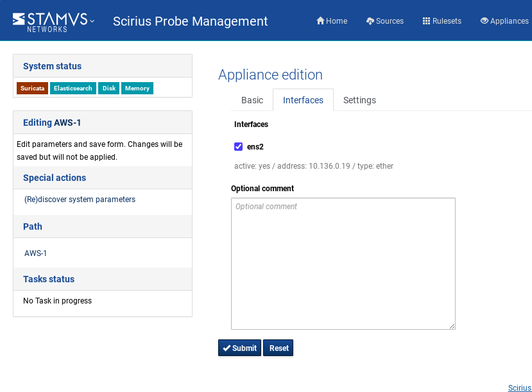Open the Settings tab
Image resolution: width=532 pixels, height=392 pixels.
pos(359,100)
